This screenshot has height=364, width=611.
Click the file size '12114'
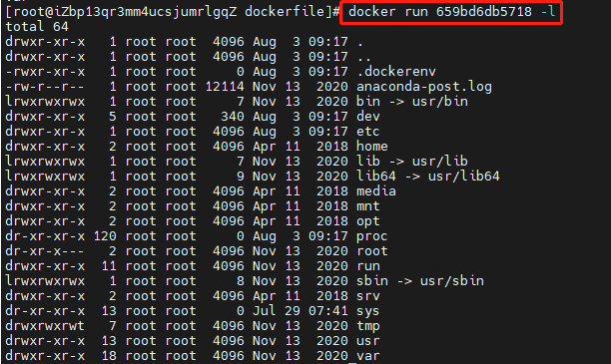tap(225, 87)
